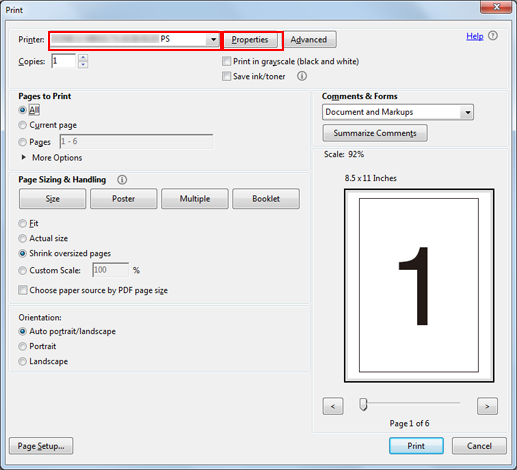Viewport: 517px width, 470px height.
Task: Select Portrait orientation
Action: click(22, 346)
